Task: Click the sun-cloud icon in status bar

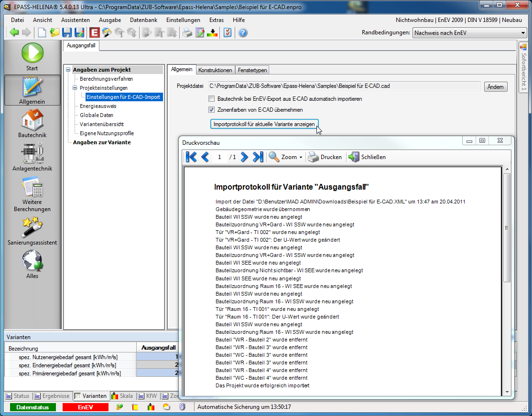Action: pyautogui.click(x=167, y=407)
